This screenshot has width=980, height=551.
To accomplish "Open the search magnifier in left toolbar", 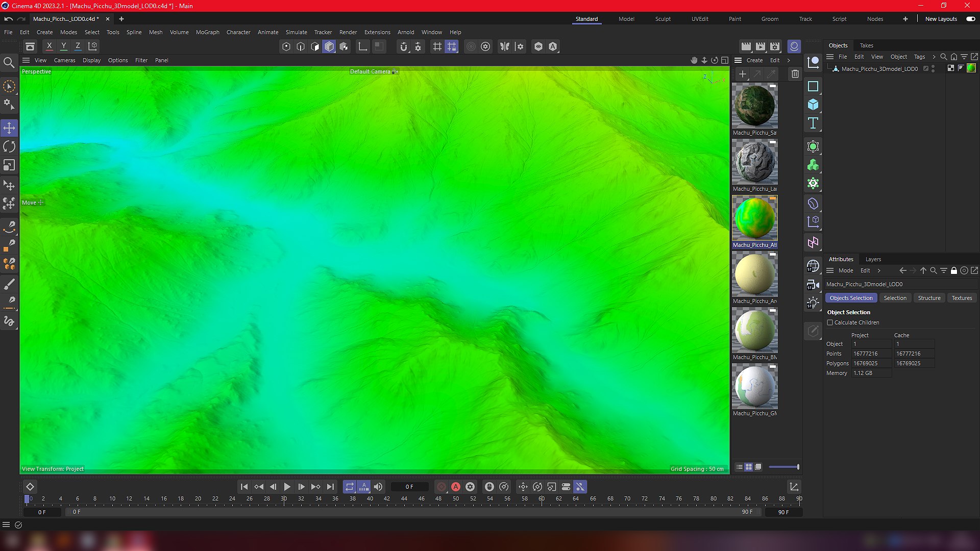I will pos(9,63).
